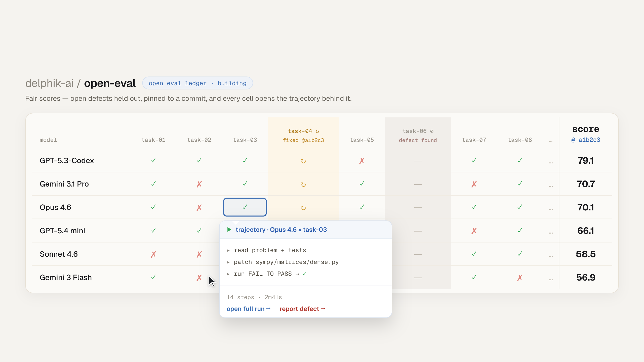
Task: Click the task-04 header refresh icon
Action: [317, 131]
